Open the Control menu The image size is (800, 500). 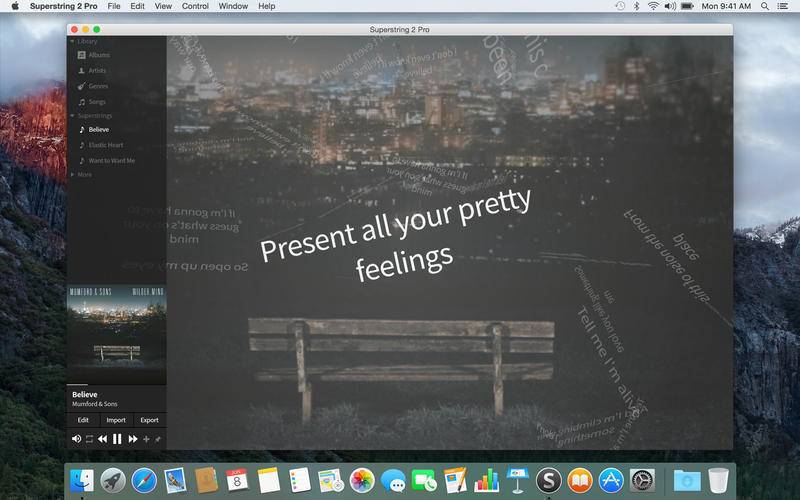tap(195, 6)
